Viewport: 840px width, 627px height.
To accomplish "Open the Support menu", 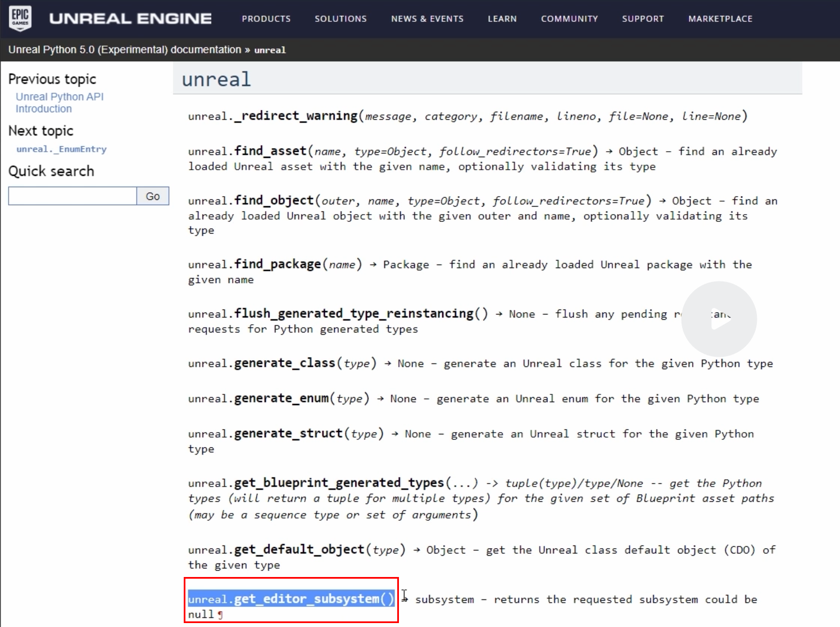I will coord(643,19).
